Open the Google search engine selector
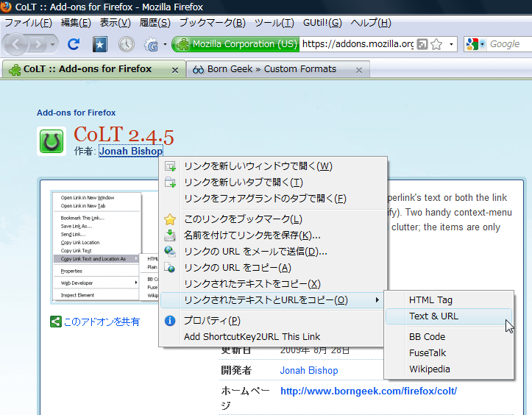The width and height of the screenshot is (532, 415). (x=475, y=44)
